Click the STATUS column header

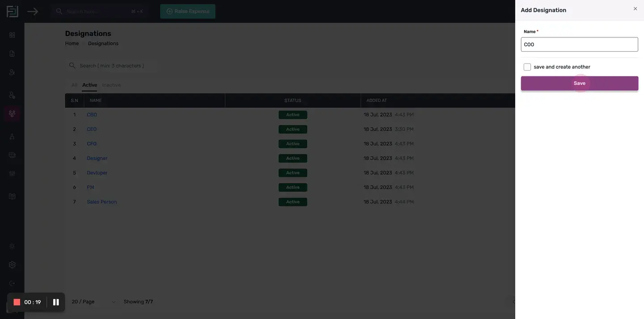coord(293,101)
